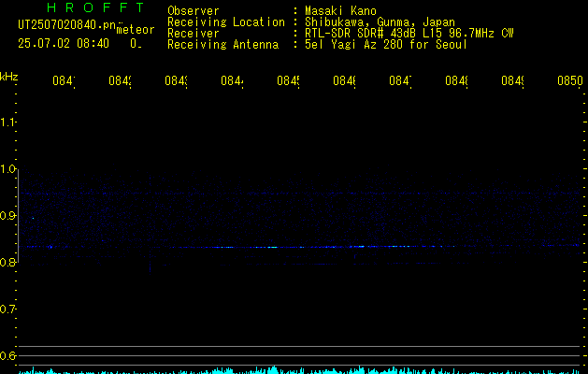Viewport: 588px width, 374px height.
Task: Click the date stamp 25.07.02 08:40
Action: [x=64, y=43]
